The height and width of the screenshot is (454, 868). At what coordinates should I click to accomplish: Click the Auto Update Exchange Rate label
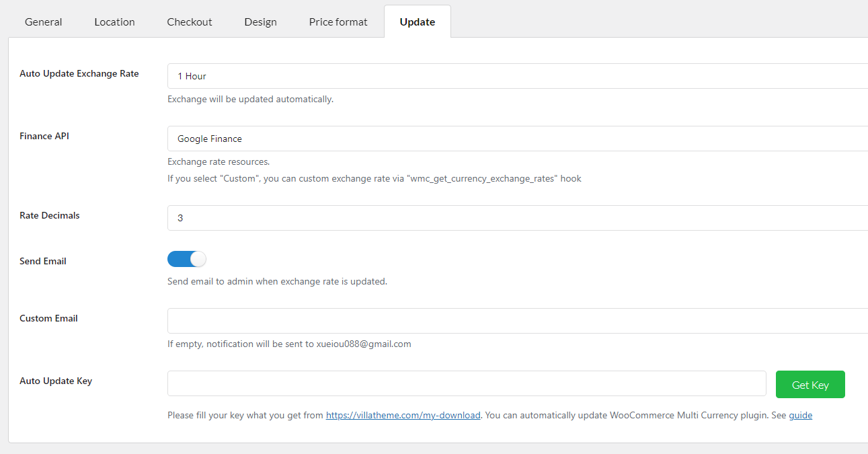coord(79,73)
